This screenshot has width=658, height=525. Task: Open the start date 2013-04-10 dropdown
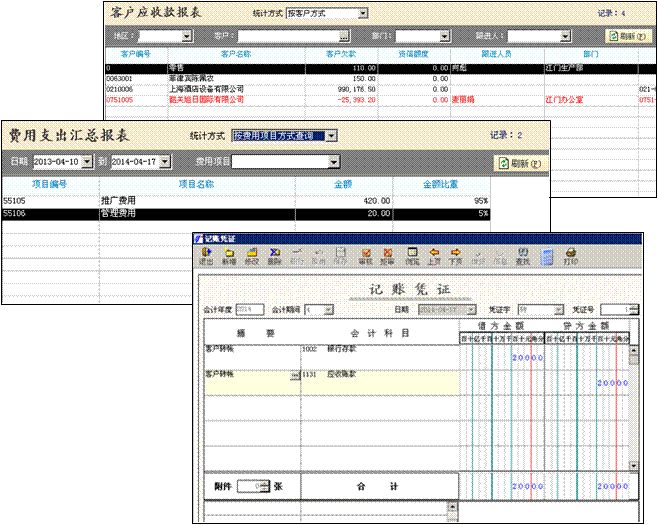87,161
